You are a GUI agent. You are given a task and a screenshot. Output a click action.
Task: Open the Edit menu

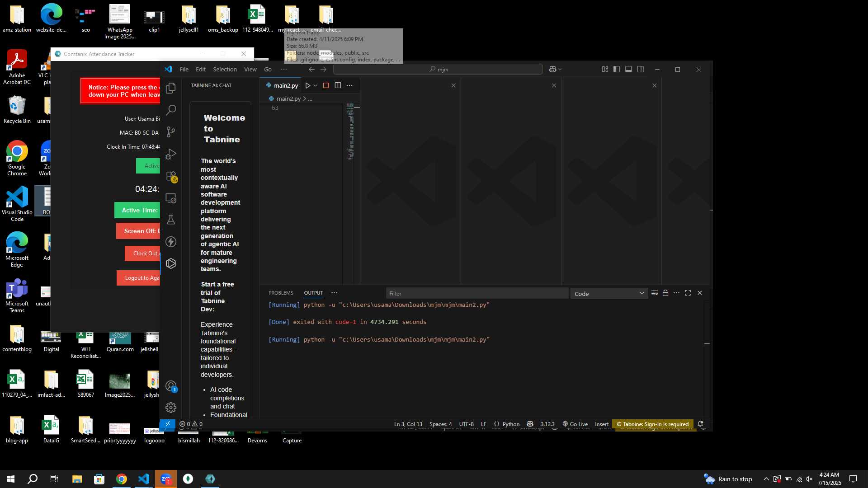(201, 69)
